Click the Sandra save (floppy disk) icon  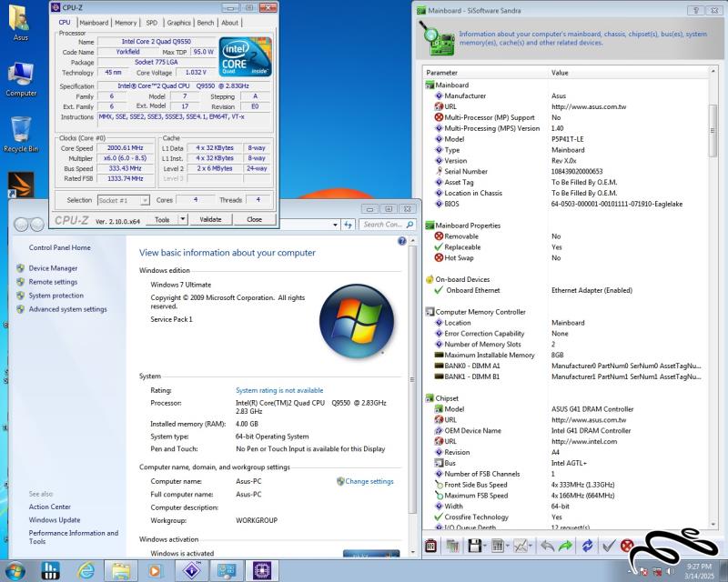pyautogui.click(x=474, y=546)
